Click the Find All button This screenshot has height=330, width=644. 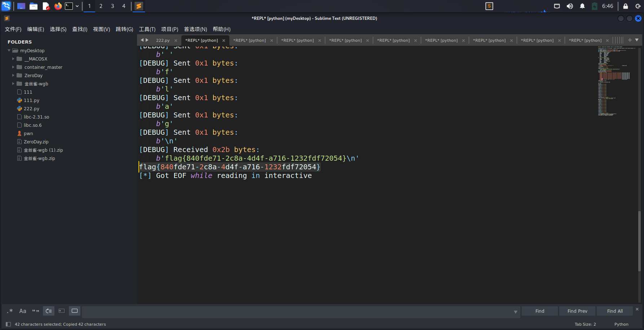point(615,311)
